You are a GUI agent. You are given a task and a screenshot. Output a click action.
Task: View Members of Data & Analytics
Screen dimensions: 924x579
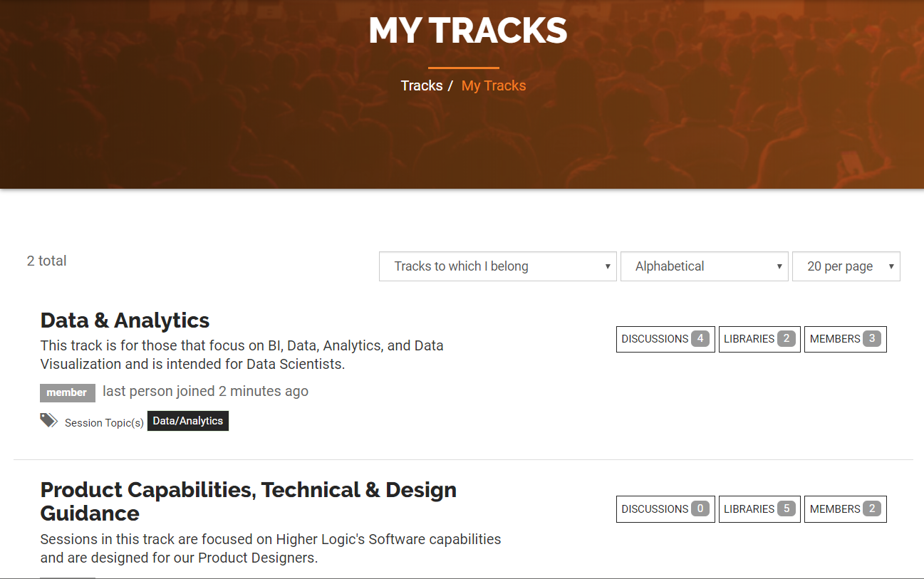846,339
